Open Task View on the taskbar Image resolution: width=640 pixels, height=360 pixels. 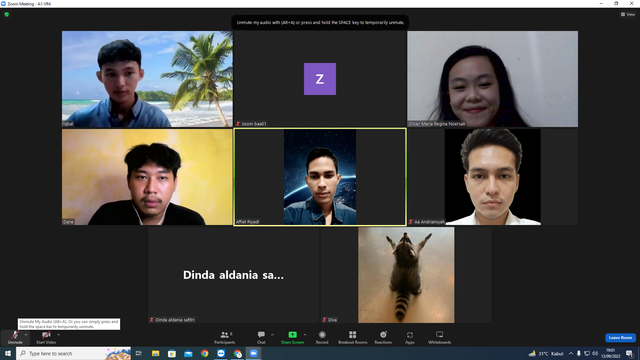[139, 353]
